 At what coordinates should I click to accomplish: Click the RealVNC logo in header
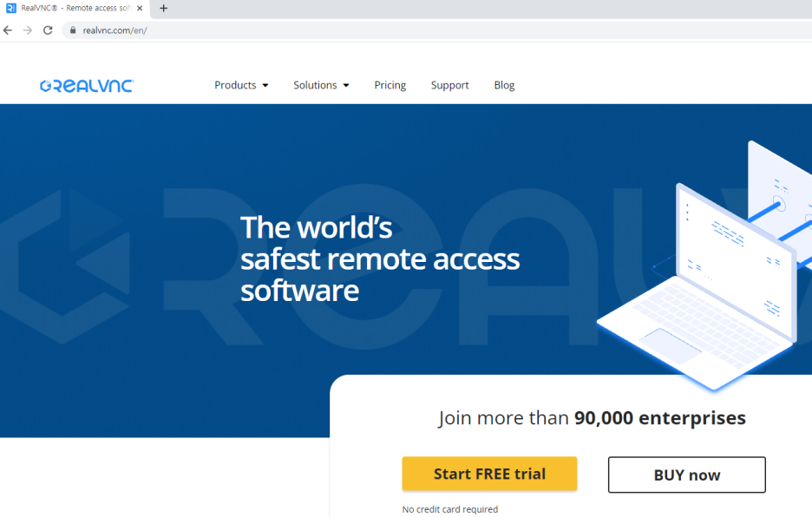click(87, 86)
